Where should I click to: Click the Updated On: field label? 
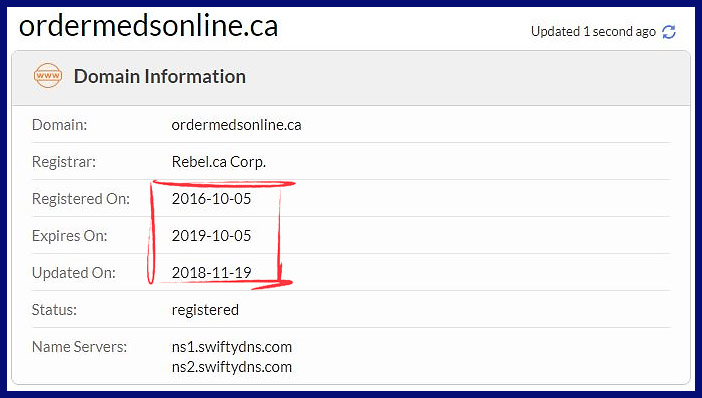(73, 273)
